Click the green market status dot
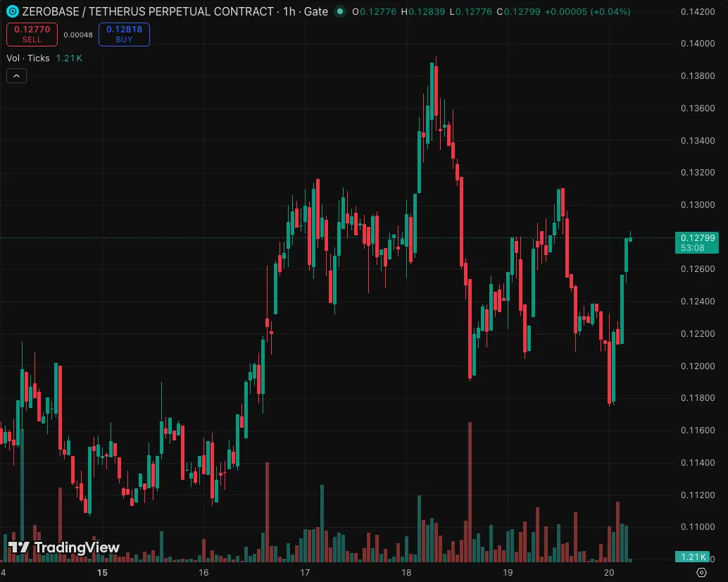 340,11
